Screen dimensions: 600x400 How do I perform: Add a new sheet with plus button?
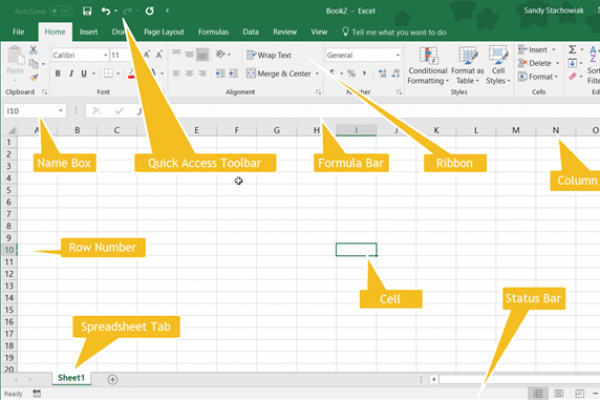pyautogui.click(x=112, y=379)
